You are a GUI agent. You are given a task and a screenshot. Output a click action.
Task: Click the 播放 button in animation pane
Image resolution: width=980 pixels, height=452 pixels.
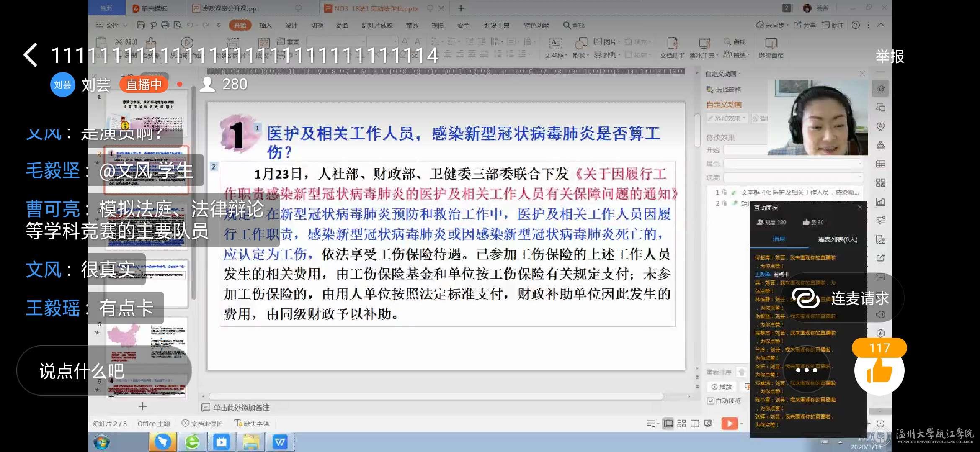coord(722,387)
